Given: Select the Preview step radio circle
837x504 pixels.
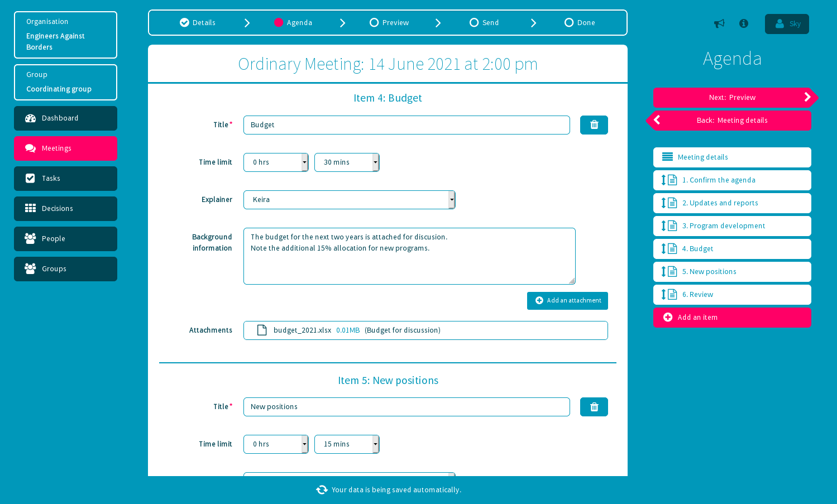Looking at the screenshot, I should [x=374, y=22].
